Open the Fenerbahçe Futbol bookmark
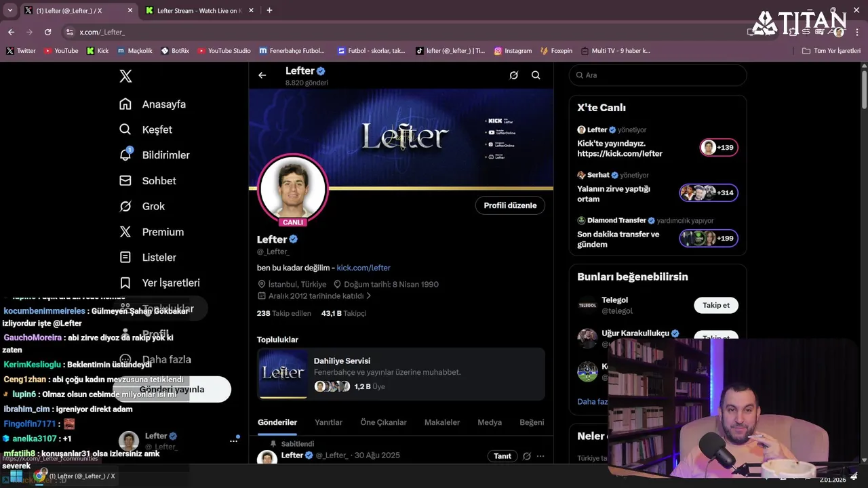Image resolution: width=868 pixels, height=488 pixels. (x=292, y=51)
